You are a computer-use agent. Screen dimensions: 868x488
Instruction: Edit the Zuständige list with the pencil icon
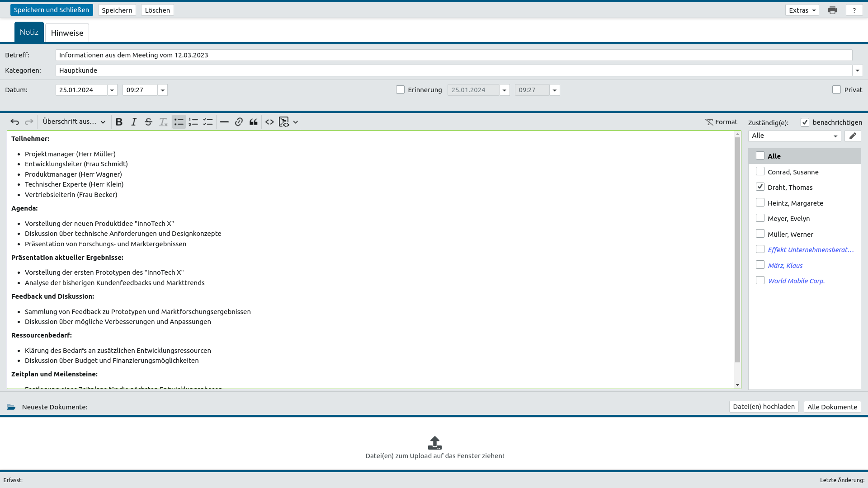pos(853,136)
